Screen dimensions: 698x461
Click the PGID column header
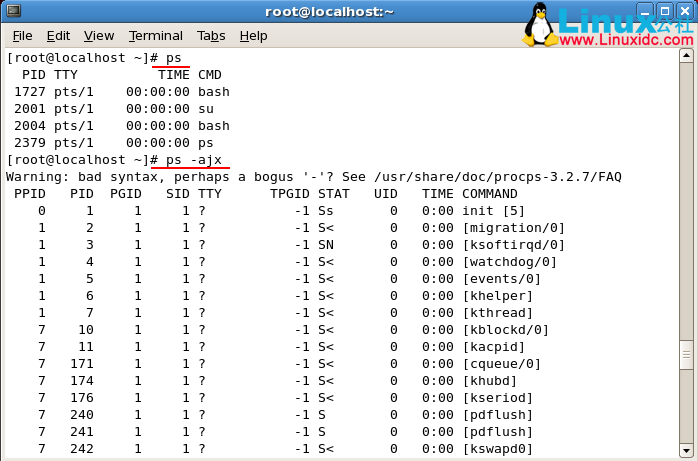[126, 194]
